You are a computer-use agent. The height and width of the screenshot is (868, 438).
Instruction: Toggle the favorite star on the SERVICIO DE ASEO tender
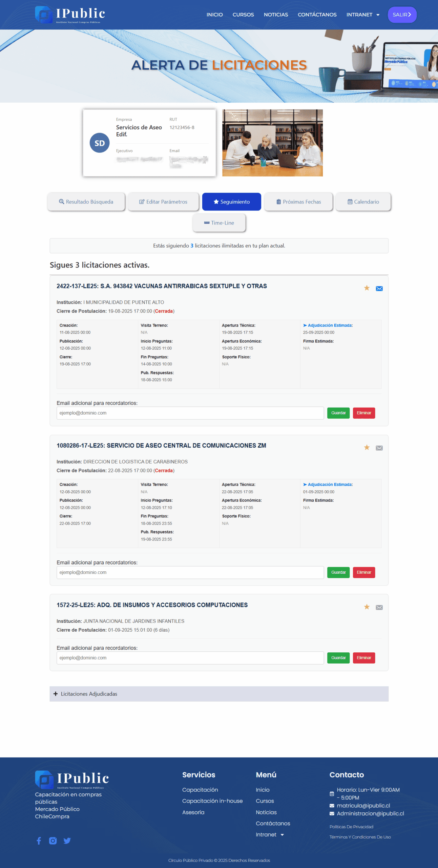coord(367,447)
